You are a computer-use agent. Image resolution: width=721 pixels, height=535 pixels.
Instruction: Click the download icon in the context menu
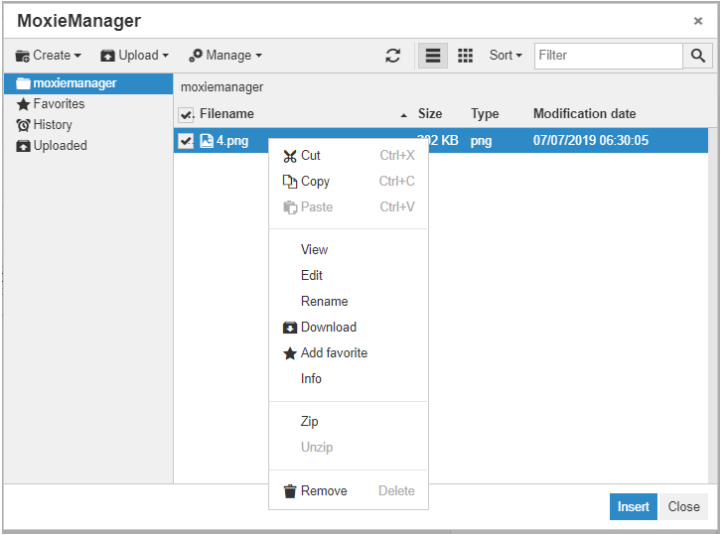coord(290,328)
